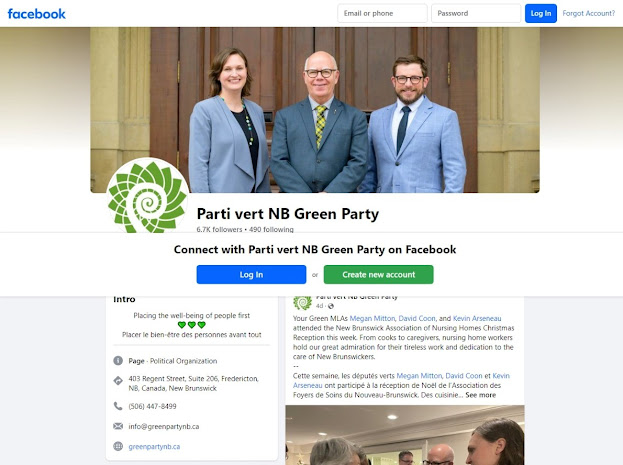Screen dimensions: 623x465
Task: Click the phone icon beside (506) 447-8499
Action: [118, 406]
